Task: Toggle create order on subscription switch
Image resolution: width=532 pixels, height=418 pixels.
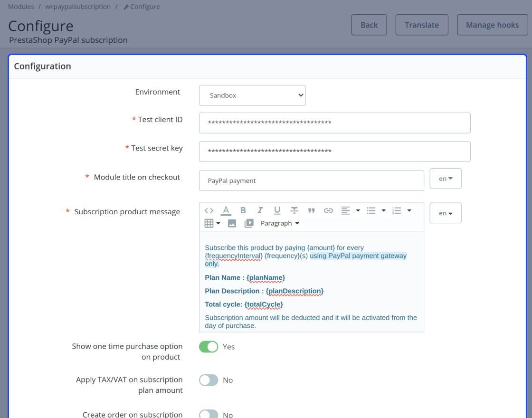Action: pos(209,414)
